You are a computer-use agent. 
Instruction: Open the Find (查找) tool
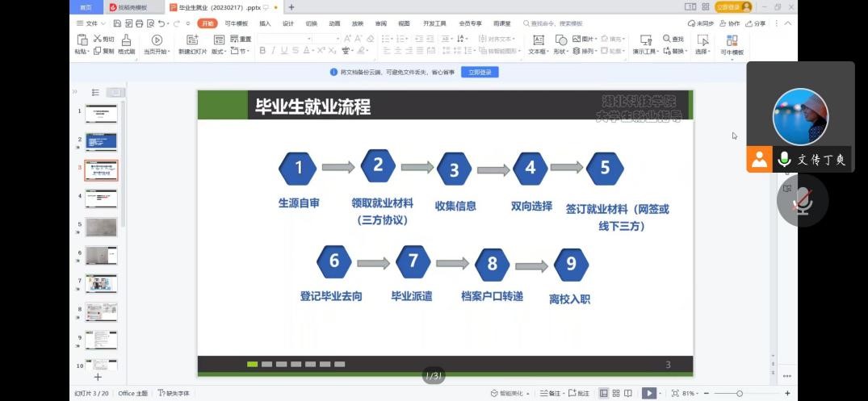673,39
